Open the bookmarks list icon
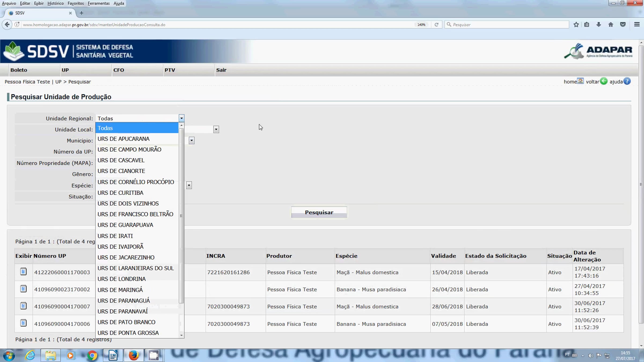This screenshot has height=362, width=644. click(587, 25)
